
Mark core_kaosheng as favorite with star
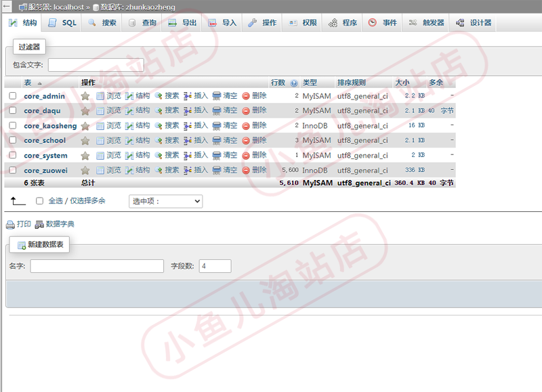[x=85, y=126]
